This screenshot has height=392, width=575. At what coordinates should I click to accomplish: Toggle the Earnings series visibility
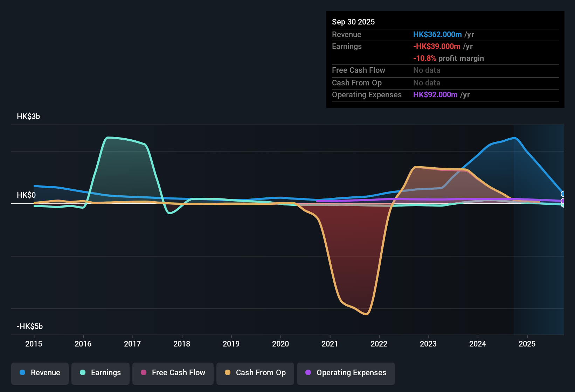tap(100, 373)
